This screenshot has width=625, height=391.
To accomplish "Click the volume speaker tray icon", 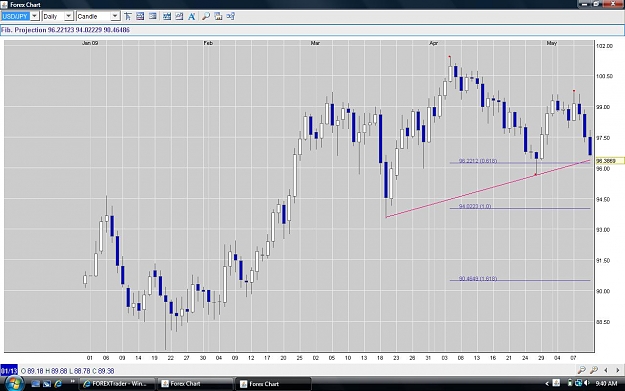I will click(x=586, y=383).
